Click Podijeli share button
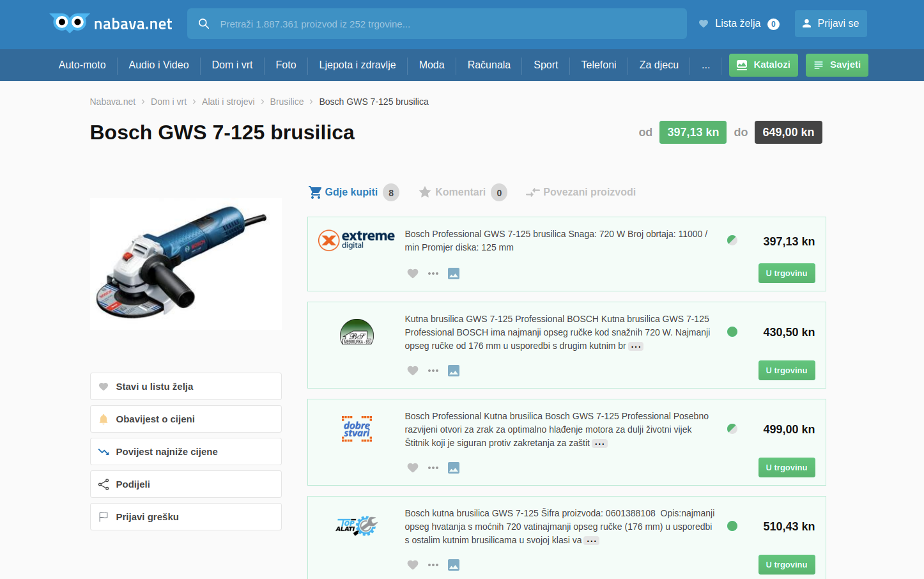924x579 pixels. pos(186,484)
